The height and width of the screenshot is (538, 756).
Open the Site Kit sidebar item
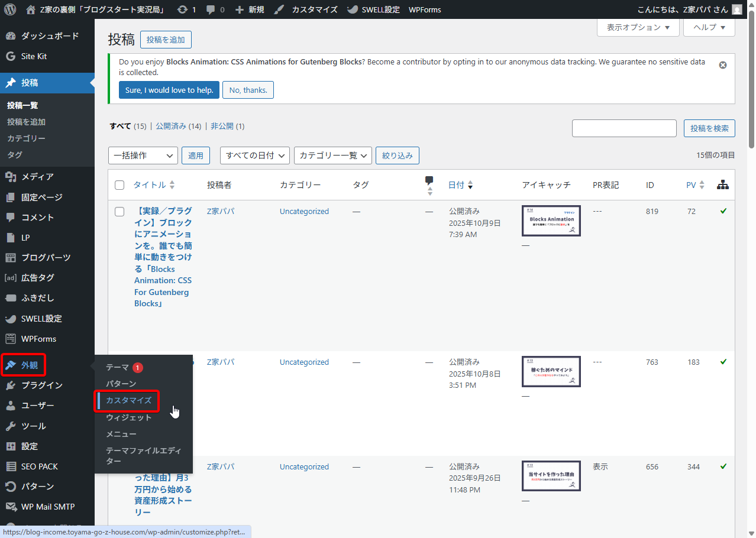point(34,56)
